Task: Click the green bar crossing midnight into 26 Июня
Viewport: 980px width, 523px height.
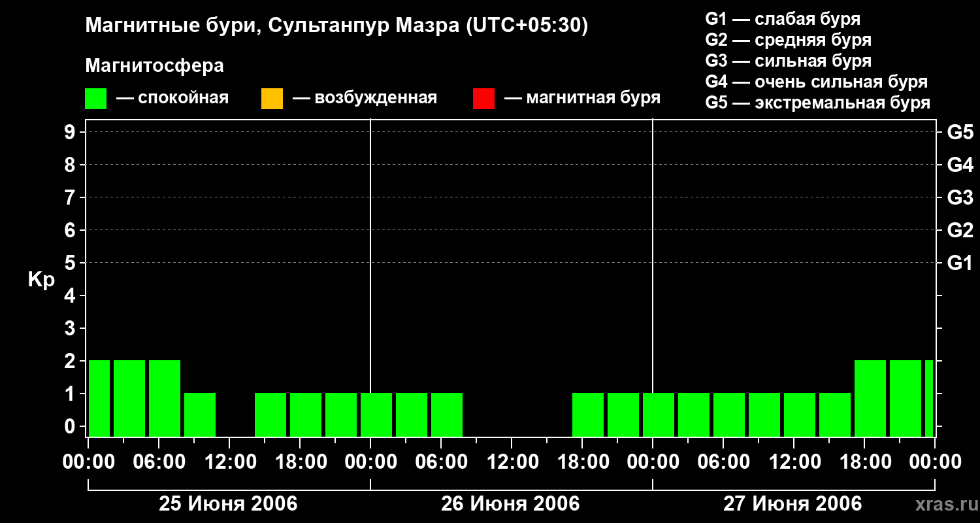Action: 376,414
